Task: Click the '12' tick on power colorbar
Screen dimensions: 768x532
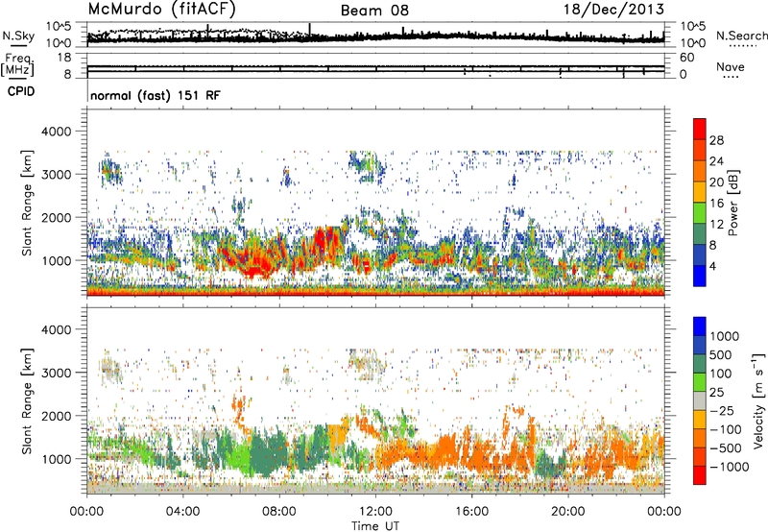Action: click(716, 225)
